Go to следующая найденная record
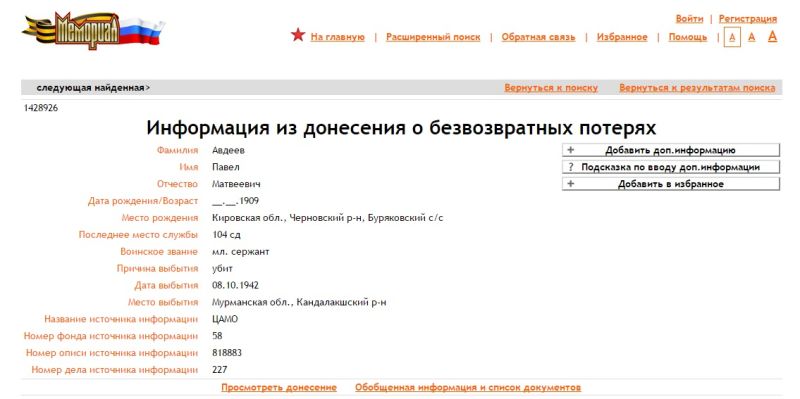 [93, 88]
